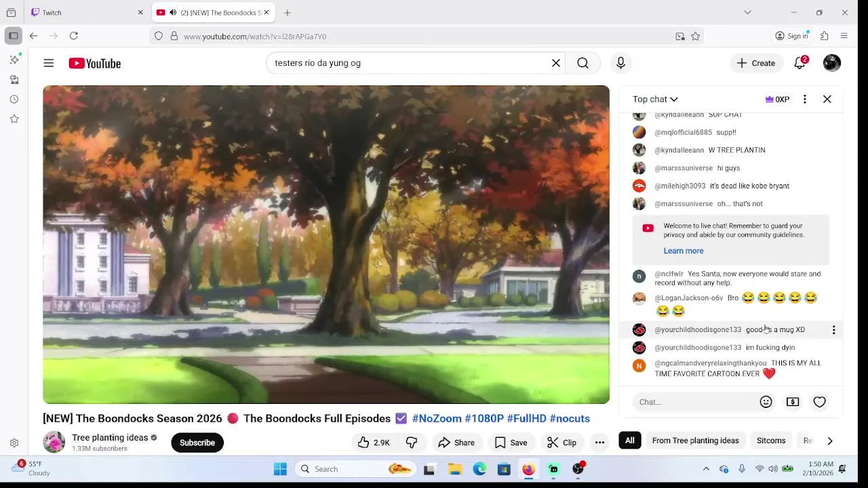Open Firefox View tab overview button
This screenshot has height=488, width=868.
coord(11,12)
